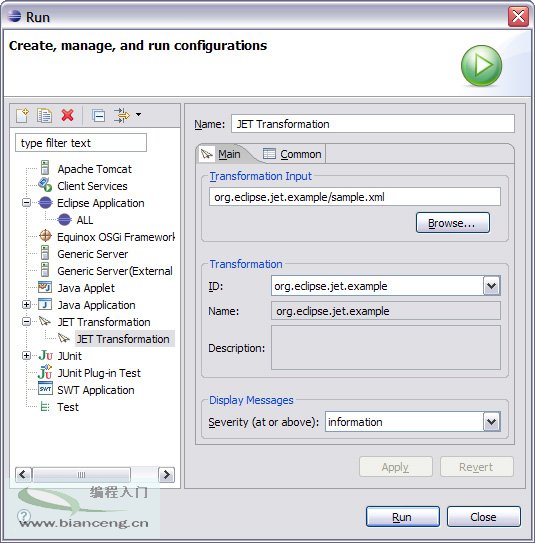Select the Apache Tomcat server icon
This screenshot has width=535, height=543.
45,168
